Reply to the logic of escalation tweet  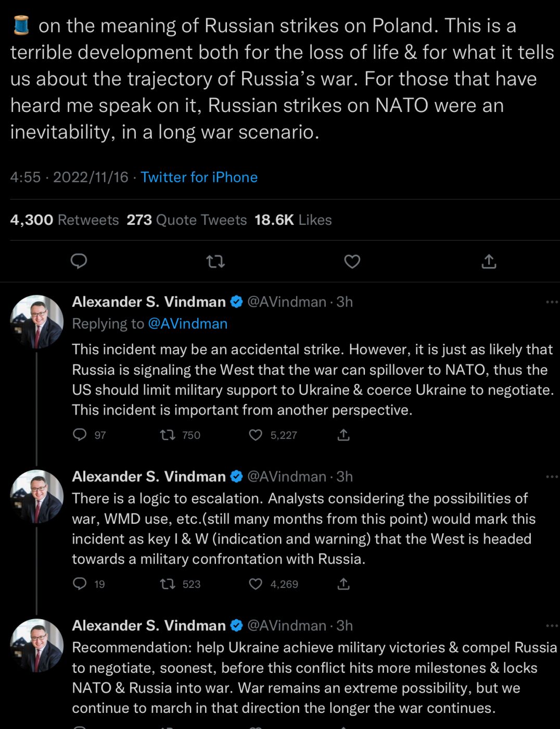[x=80, y=584]
